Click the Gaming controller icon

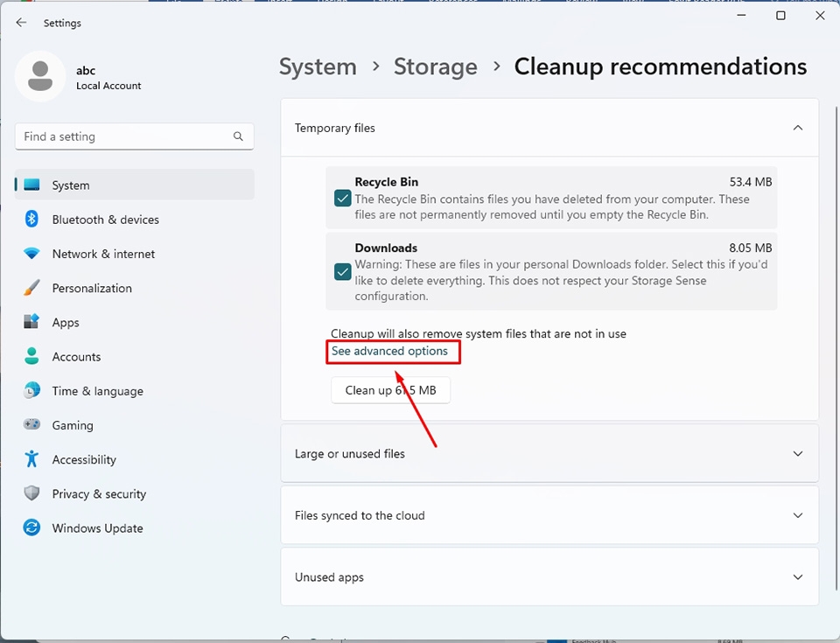click(x=31, y=424)
